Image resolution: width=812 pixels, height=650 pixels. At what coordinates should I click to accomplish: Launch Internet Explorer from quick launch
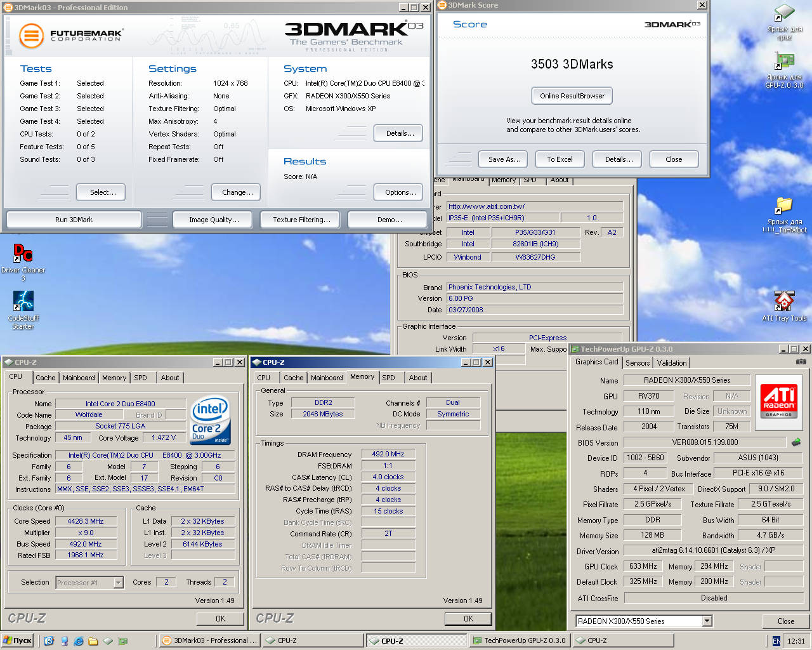[x=79, y=641]
